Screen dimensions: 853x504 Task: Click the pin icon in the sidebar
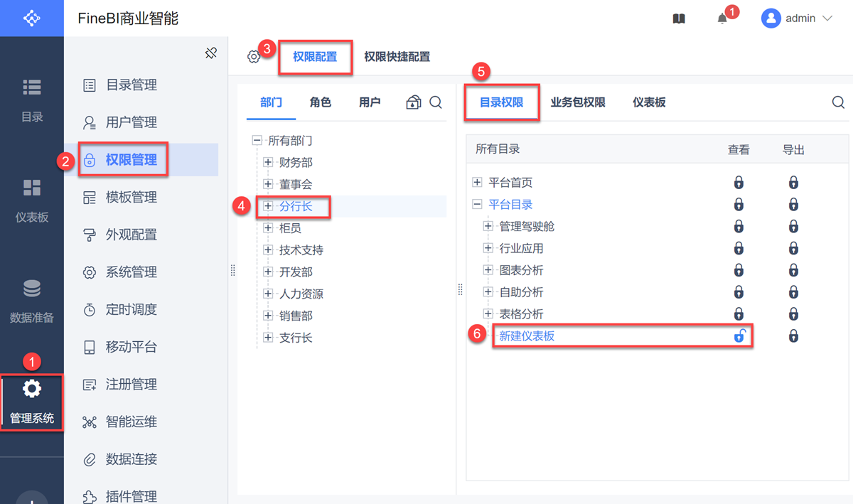point(210,53)
